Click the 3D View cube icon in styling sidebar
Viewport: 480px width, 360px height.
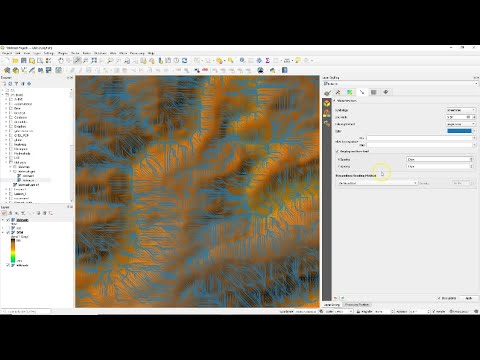point(327,103)
